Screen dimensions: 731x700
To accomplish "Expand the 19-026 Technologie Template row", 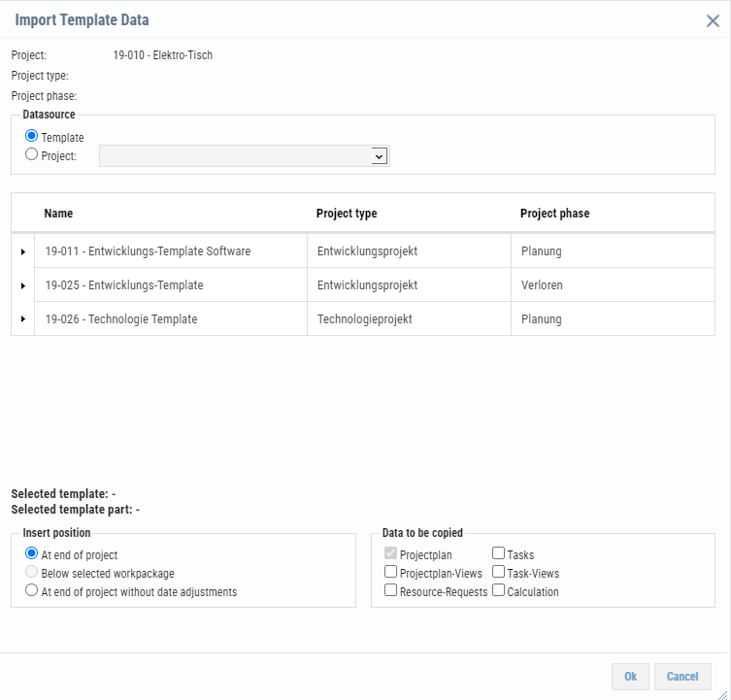I will [x=23, y=319].
